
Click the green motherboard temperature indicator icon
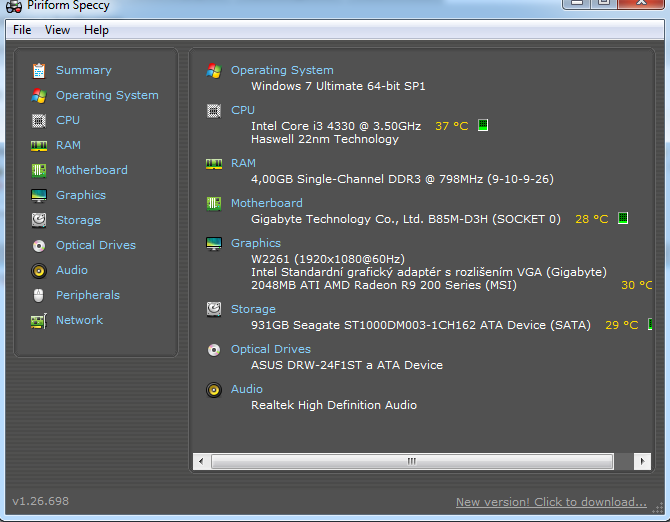[x=623, y=218]
